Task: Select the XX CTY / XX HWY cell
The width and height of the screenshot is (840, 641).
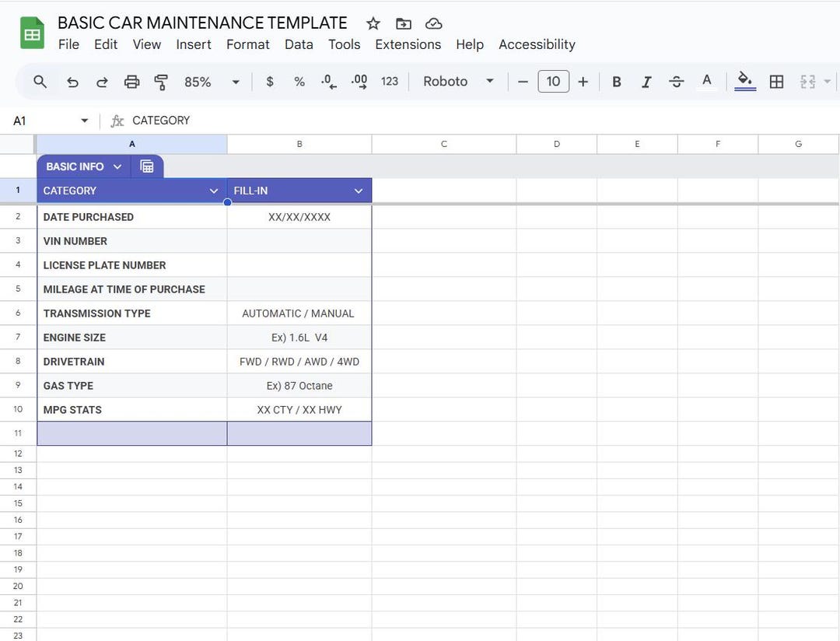Action: (299, 410)
